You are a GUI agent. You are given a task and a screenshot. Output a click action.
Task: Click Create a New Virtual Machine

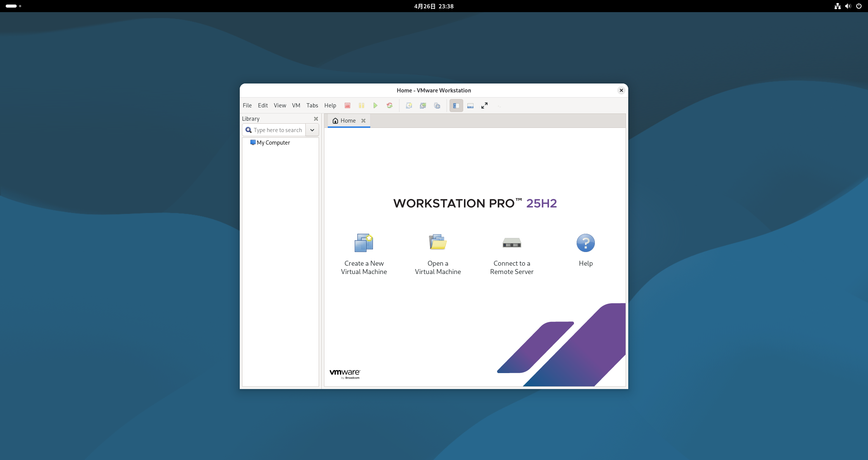[x=364, y=253]
